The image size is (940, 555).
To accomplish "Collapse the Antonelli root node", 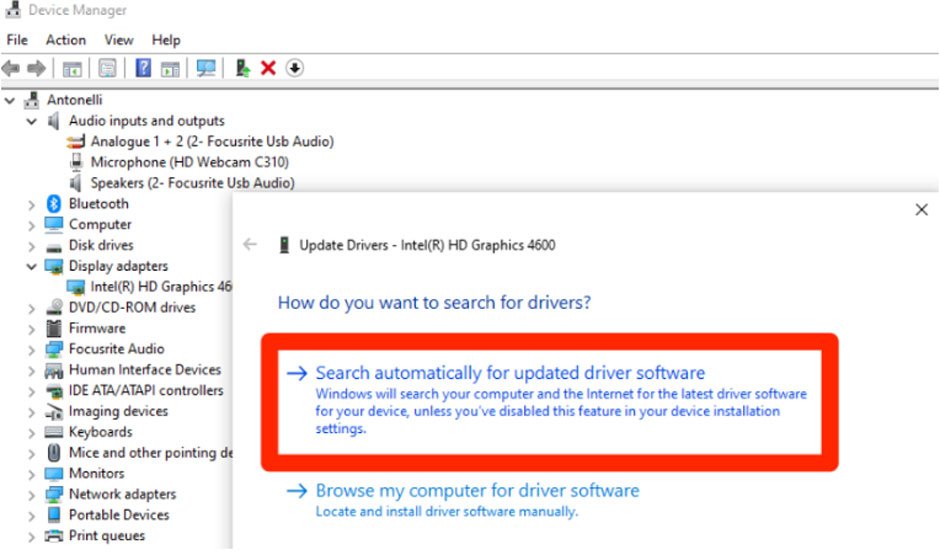I will tap(10, 101).
